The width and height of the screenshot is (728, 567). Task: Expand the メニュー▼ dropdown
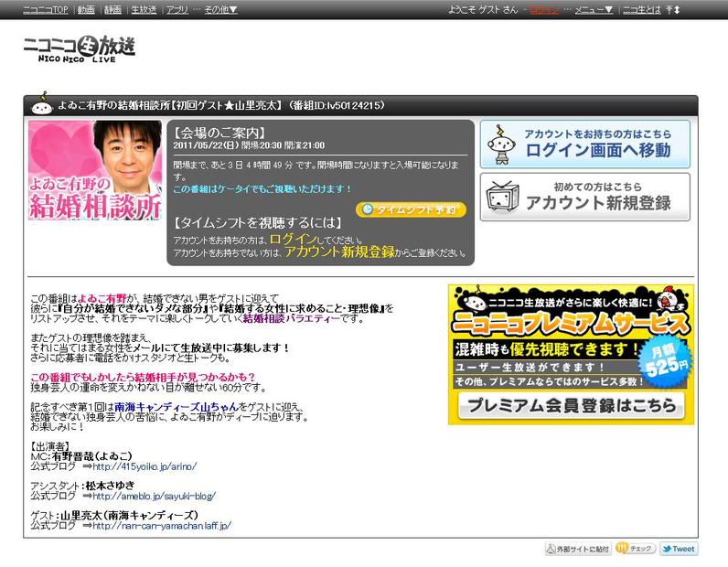pos(594,9)
